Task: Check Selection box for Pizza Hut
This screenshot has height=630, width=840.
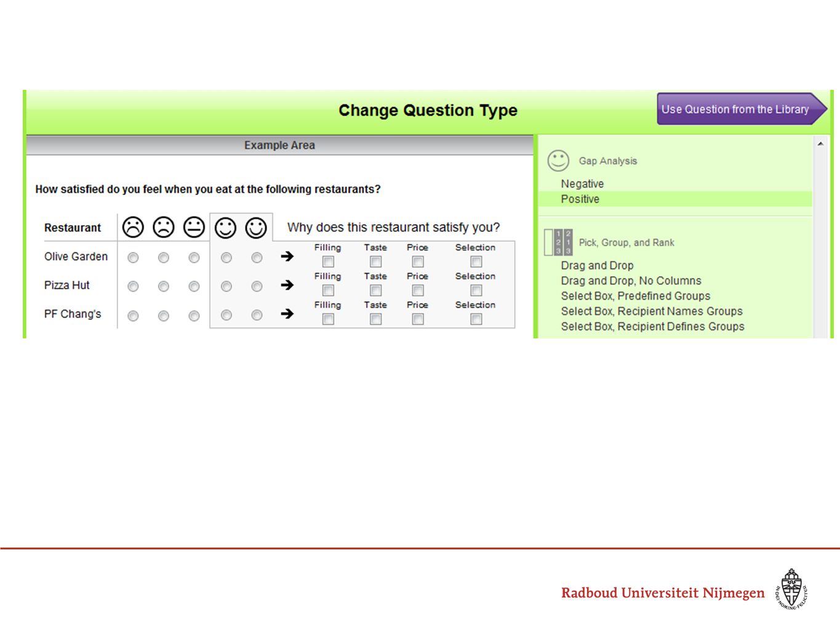Action: click(476, 290)
